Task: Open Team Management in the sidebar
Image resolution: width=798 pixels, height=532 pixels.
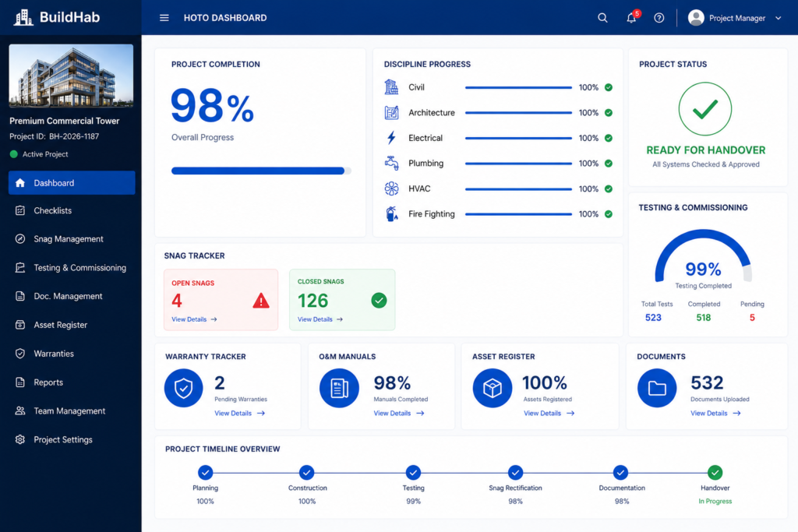Action: point(72,411)
